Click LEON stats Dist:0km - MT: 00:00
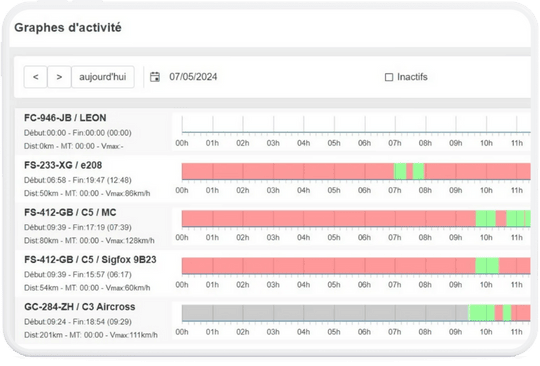This screenshot has height=366, width=540. click(73, 146)
